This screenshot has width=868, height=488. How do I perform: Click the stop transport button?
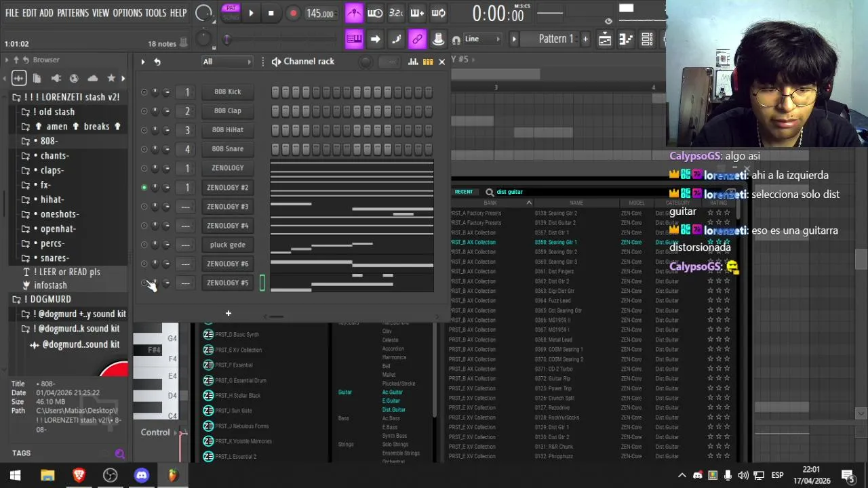coord(271,13)
